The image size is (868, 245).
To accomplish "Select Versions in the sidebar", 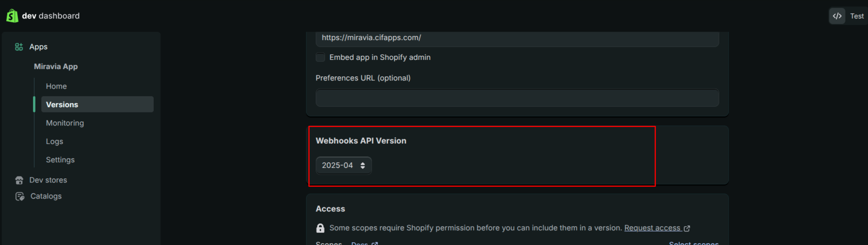I will (x=62, y=105).
